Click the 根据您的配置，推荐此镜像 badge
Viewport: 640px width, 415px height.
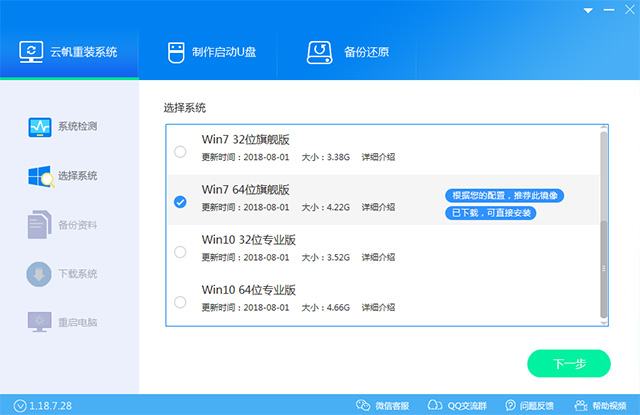pos(504,195)
